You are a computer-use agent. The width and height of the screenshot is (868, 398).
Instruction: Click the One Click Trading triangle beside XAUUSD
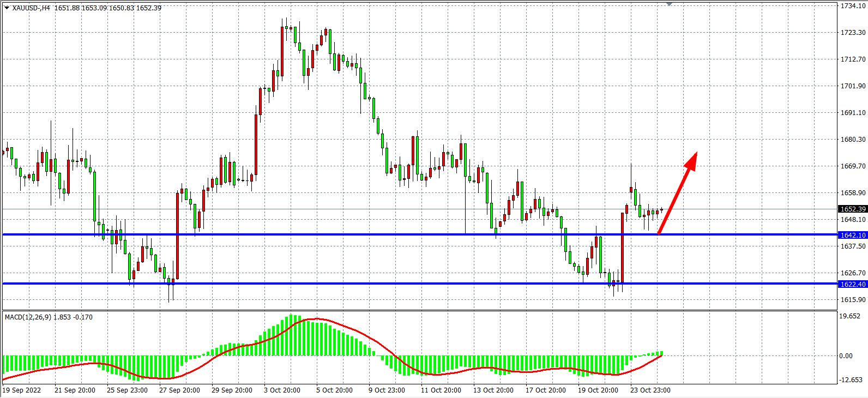[6, 8]
